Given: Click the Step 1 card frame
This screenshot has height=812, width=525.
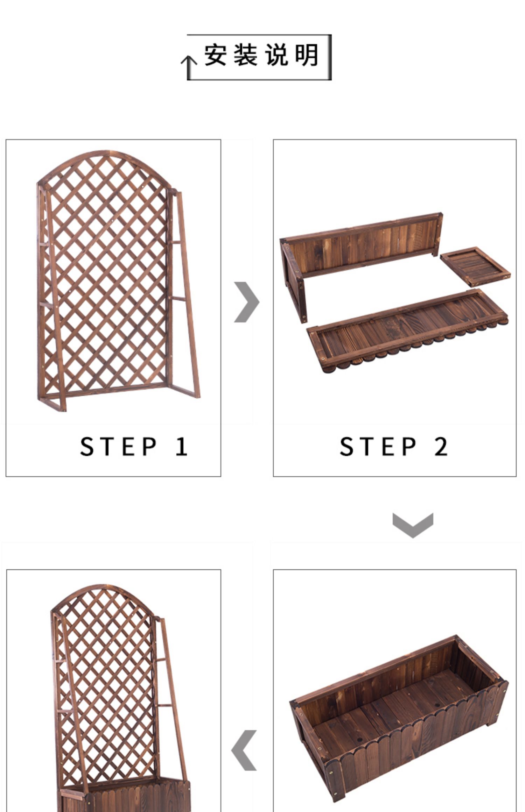Looking at the screenshot, I should point(113,308).
